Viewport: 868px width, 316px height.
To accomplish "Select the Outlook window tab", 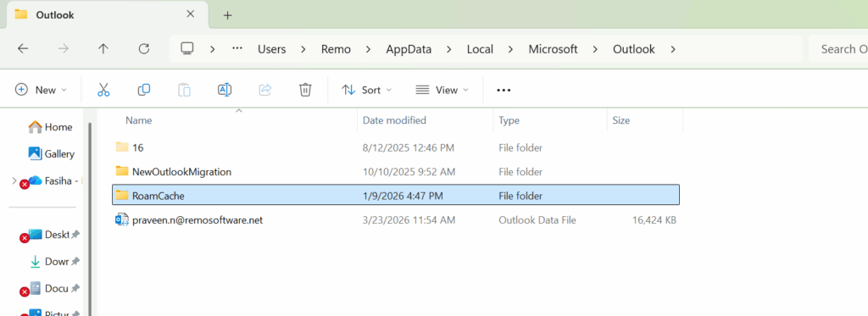I will (108, 15).
